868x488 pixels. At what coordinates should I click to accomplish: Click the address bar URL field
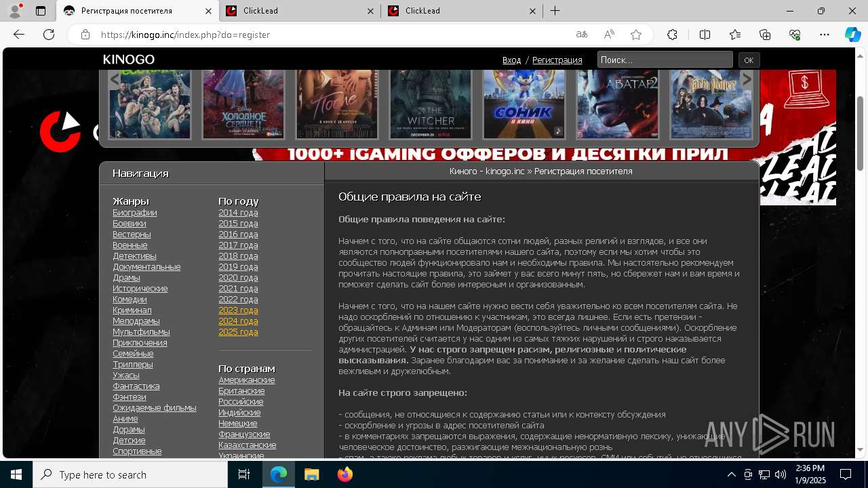click(x=332, y=35)
